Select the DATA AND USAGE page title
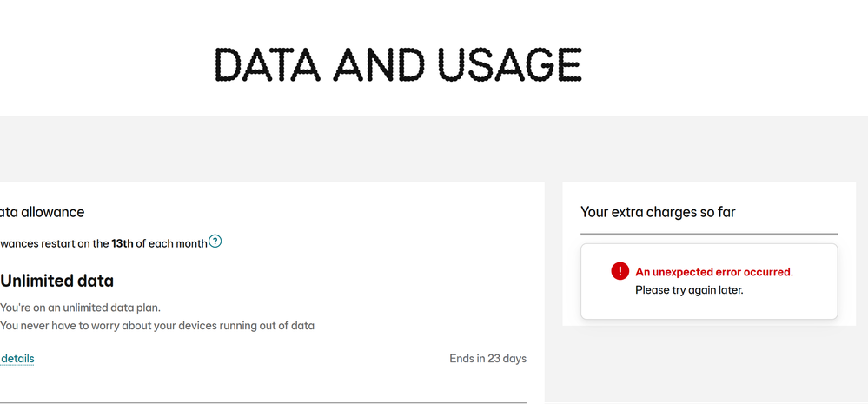Image resolution: width=868 pixels, height=404 pixels. [398, 64]
